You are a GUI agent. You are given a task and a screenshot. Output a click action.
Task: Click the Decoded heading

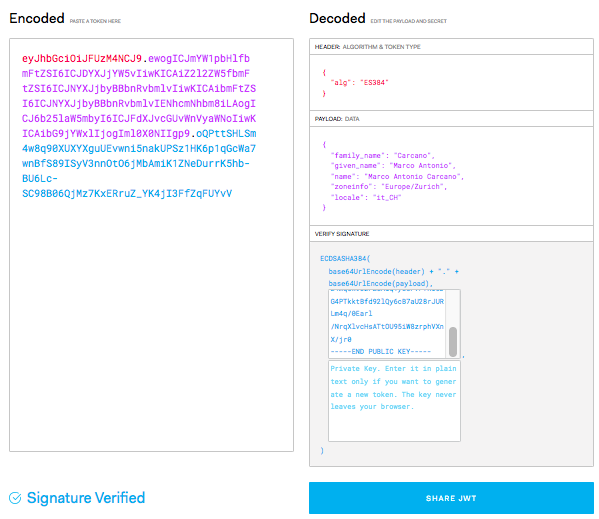point(337,18)
